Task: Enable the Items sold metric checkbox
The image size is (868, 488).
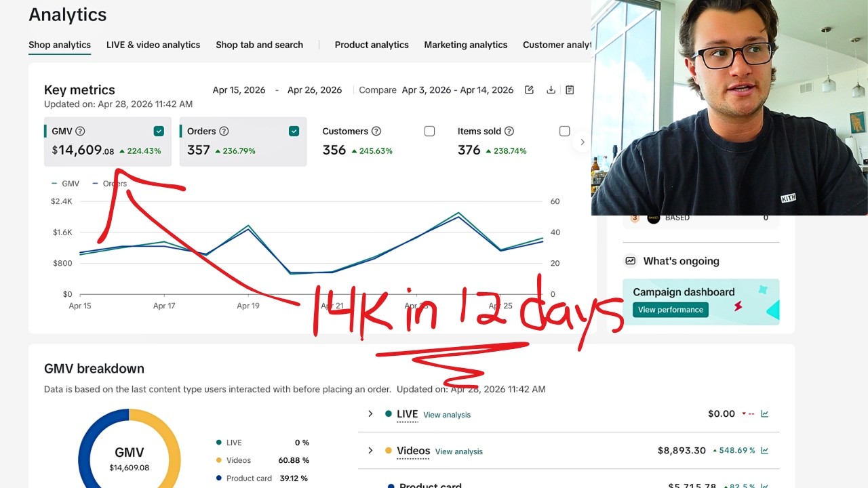Action: 564,131
